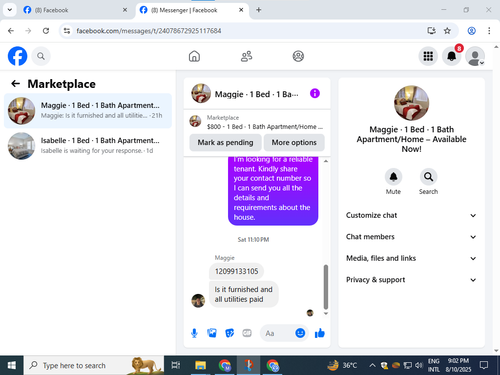Toggle the purple conversation information icon
This screenshot has width=500, height=375.
click(315, 93)
